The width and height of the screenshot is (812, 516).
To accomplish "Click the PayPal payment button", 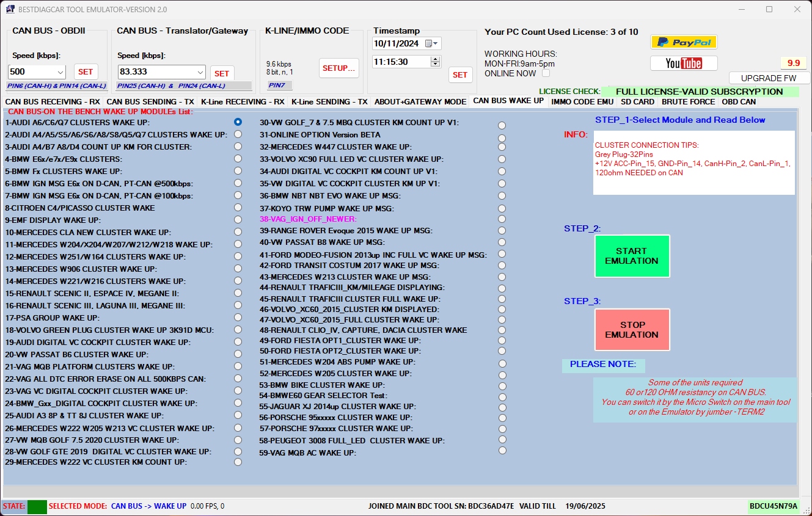I will (683, 42).
